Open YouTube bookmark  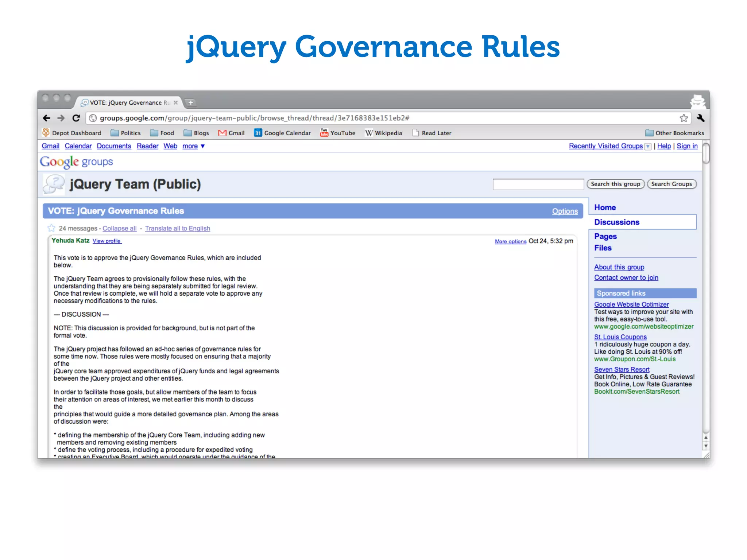point(337,133)
